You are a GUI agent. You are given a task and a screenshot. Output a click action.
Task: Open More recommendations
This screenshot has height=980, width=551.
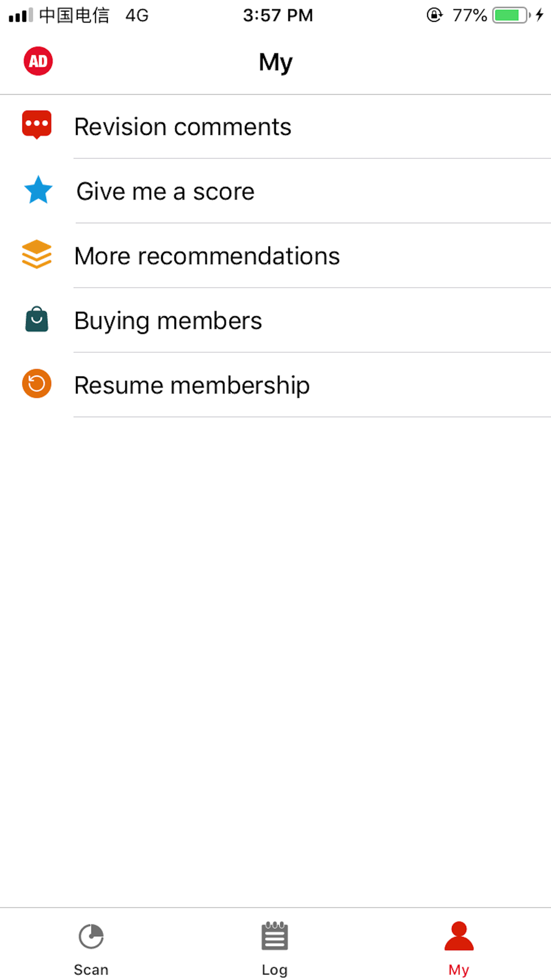(207, 256)
